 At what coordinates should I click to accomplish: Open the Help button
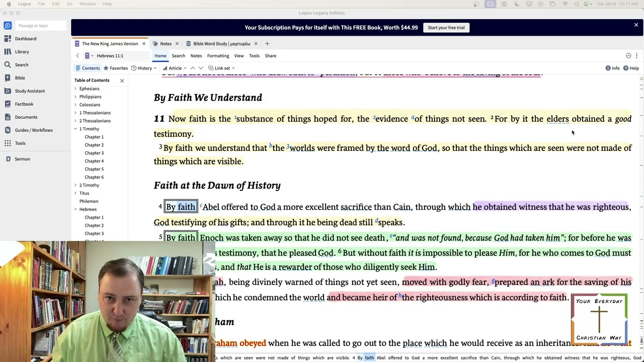(x=631, y=68)
